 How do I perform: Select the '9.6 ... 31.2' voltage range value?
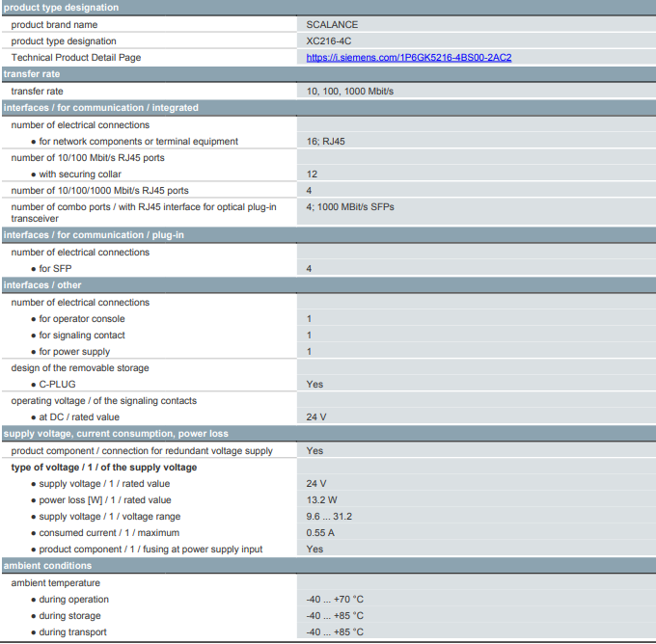point(329,517)
